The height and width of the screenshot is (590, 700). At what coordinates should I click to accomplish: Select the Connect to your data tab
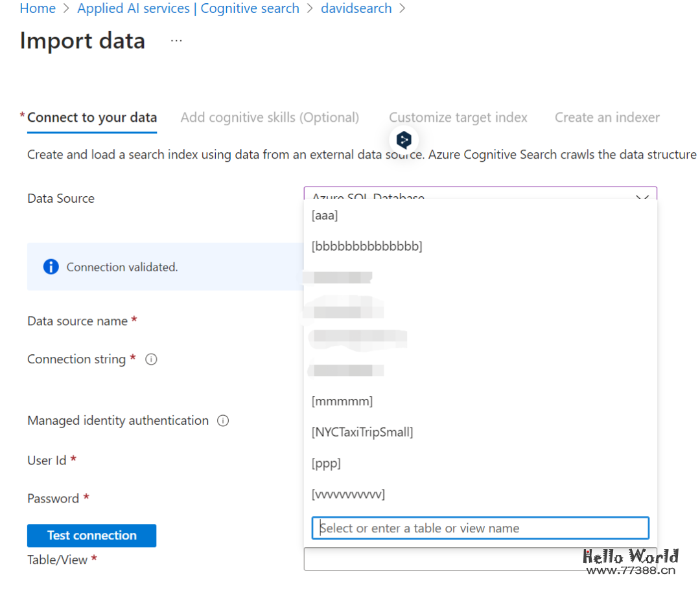point(92,118)
